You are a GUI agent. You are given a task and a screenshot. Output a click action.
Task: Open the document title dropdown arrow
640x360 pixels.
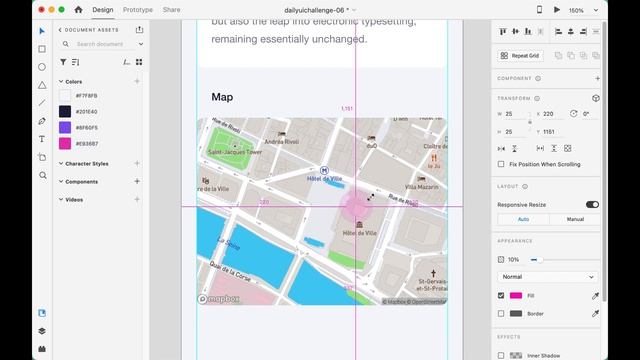coord(354,10)
